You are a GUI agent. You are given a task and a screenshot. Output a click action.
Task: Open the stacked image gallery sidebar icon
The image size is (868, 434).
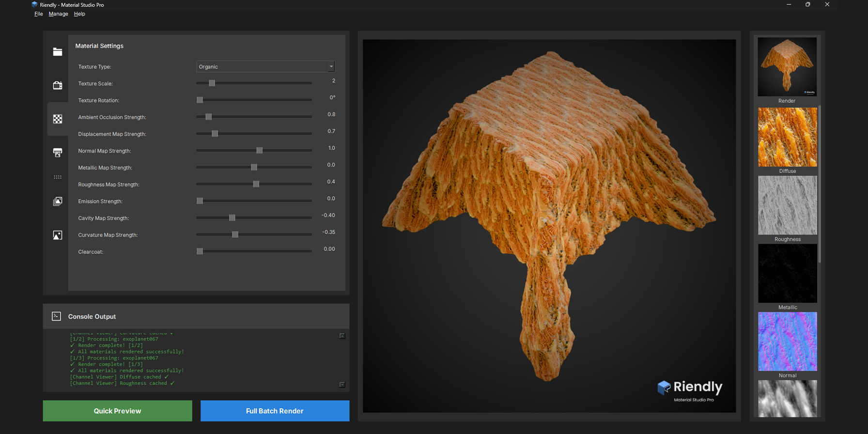point(58,201)
